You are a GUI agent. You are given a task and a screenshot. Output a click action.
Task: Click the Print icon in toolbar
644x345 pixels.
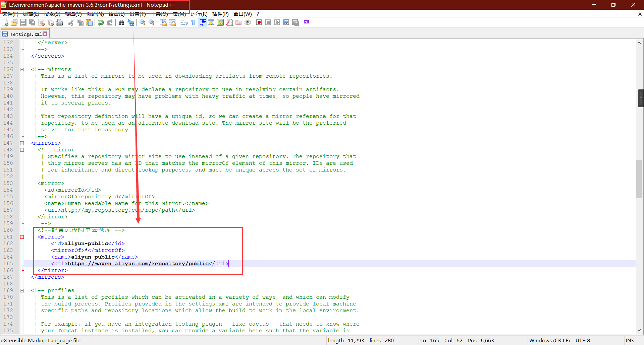click(59, 22)
